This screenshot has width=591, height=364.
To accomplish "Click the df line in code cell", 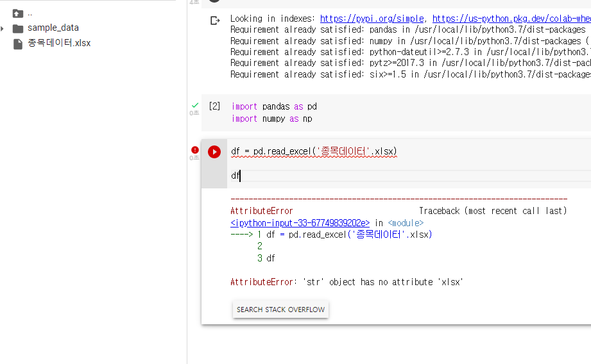I will pyautogui.click(x=236, y=176).
